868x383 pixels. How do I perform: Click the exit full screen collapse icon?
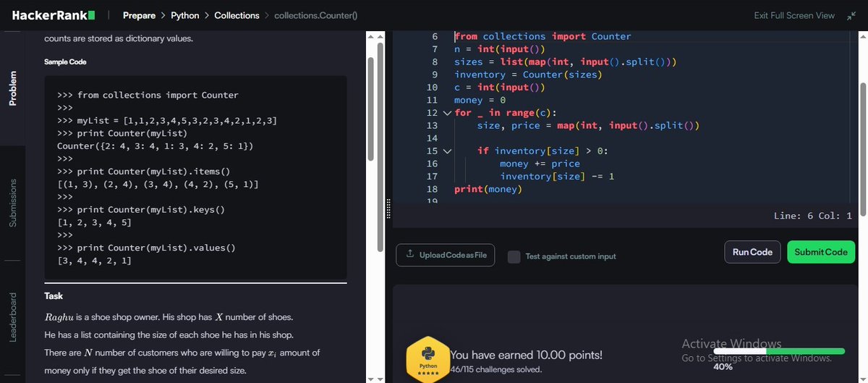(851, 15)
